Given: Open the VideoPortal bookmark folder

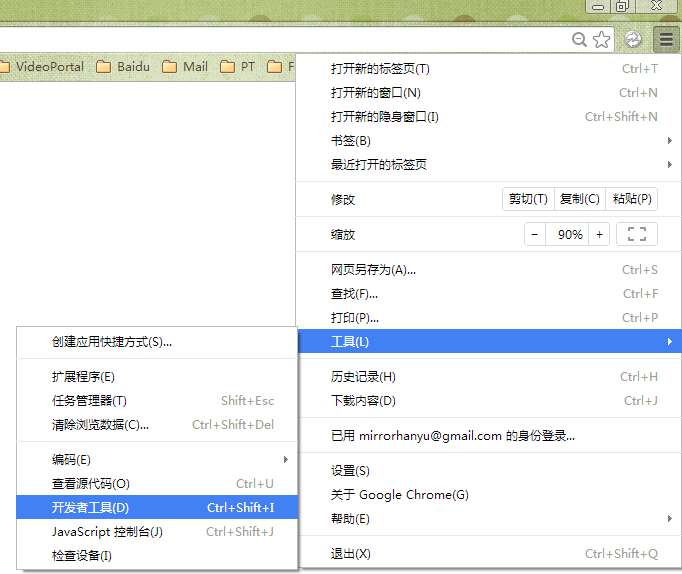Looking at the screenshot, I should (x=42, y=67).
